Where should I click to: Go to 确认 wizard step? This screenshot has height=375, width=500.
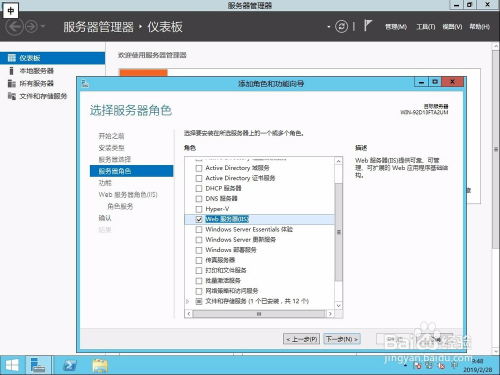tap(105, 218)
